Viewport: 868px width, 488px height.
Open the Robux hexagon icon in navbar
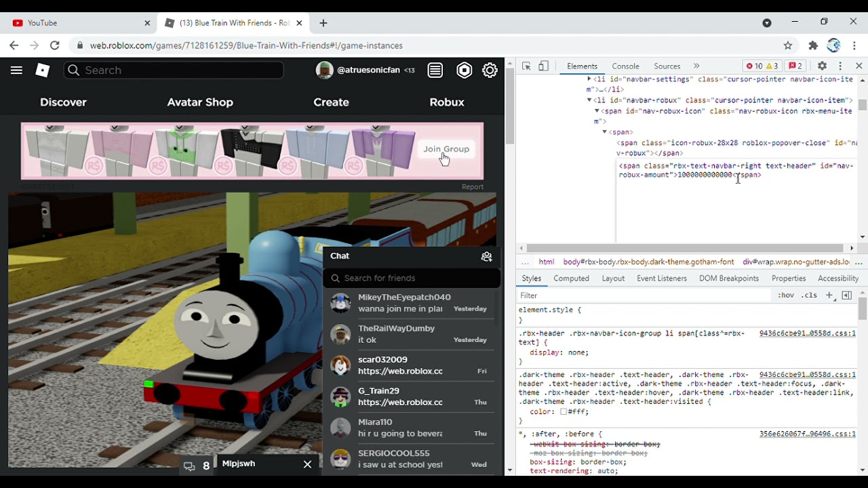click(464, 70)
